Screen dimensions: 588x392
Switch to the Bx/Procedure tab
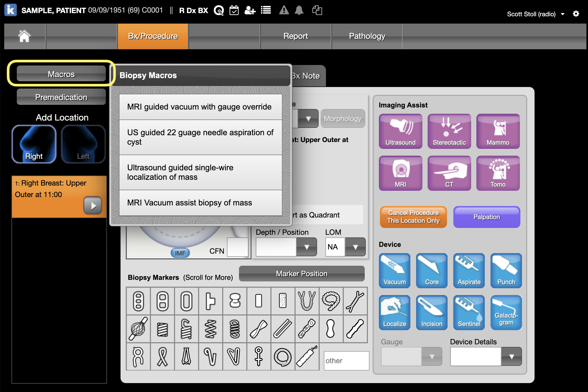coord(153,36)
